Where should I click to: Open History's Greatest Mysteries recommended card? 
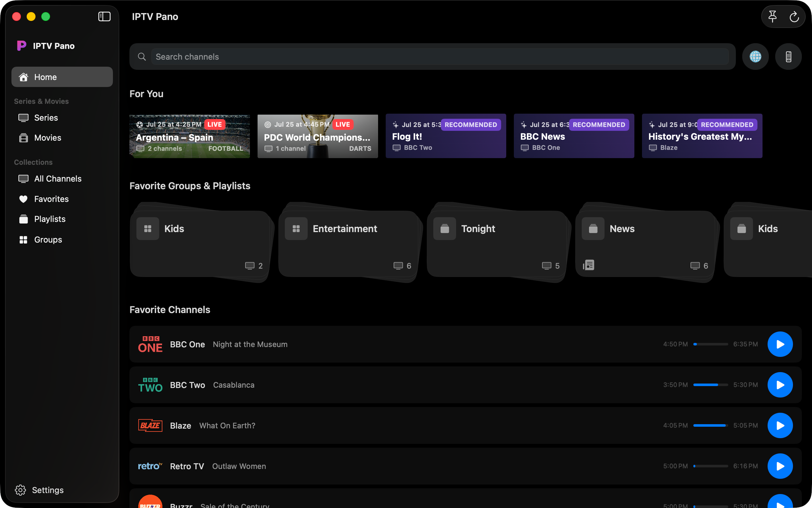(702, 136)
